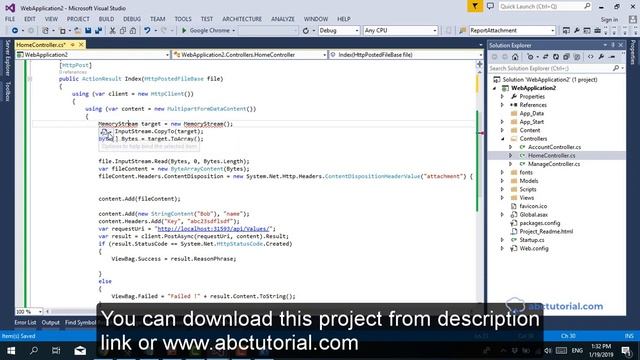Open the TOOLS menu

[183, 19]
